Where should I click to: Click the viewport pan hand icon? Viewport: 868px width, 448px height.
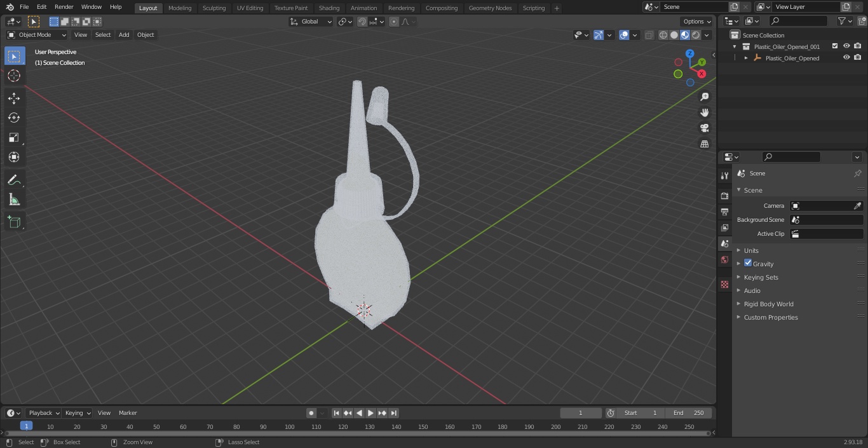coord(704,112)
